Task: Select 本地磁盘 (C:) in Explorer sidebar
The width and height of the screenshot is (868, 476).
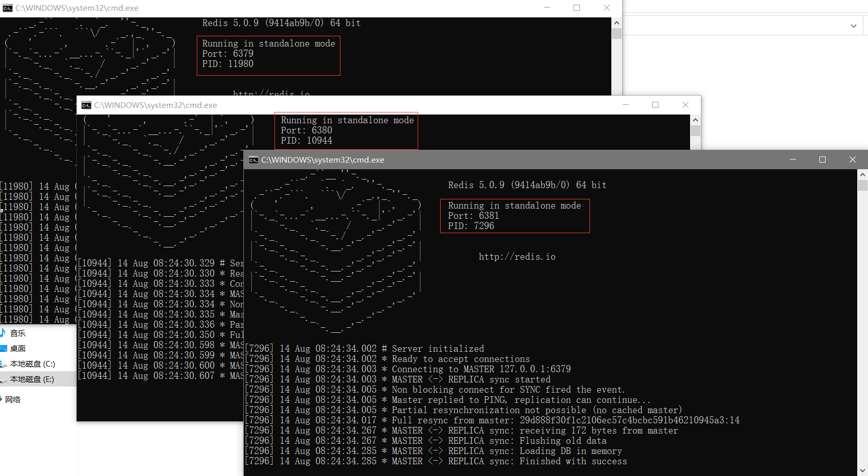Action: coord(33,364)
